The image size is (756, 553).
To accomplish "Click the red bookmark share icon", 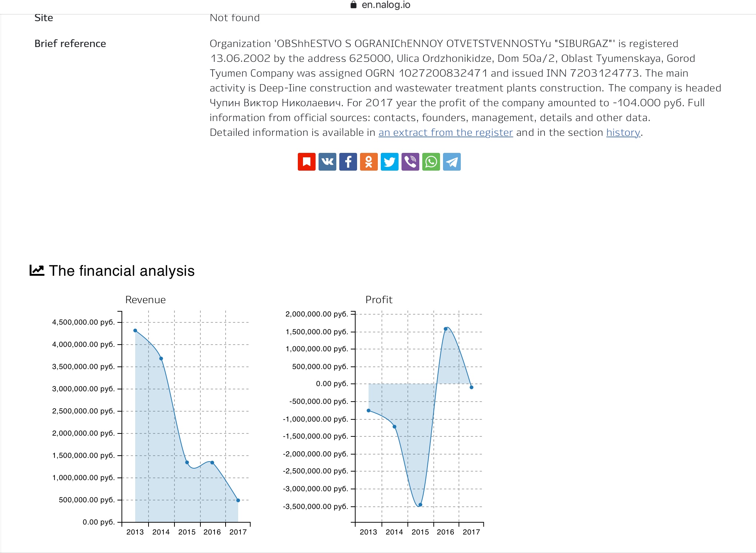I will pos(306,162).
